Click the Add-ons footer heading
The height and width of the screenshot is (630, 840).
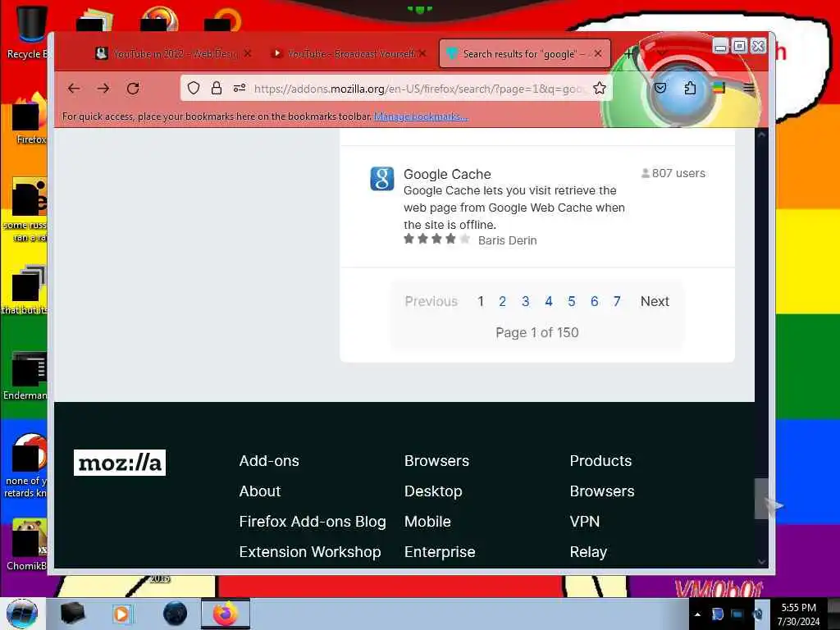point(269,461)
